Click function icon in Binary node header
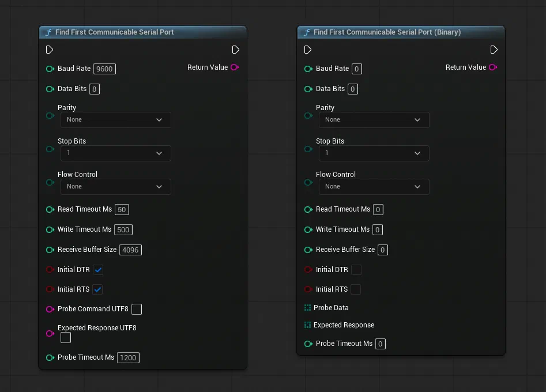This screenshot has height=392, width=546. coord(307,32)
